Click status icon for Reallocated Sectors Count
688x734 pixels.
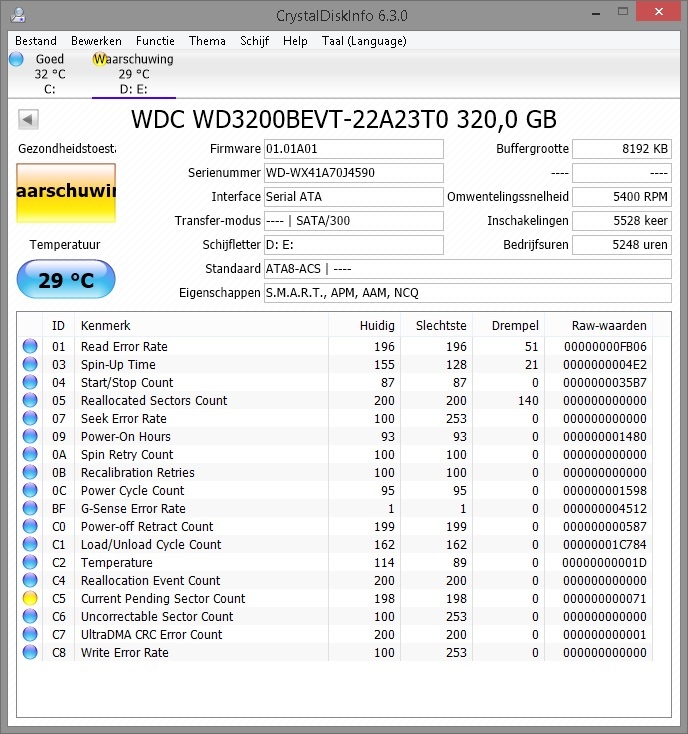click(30, 400)
